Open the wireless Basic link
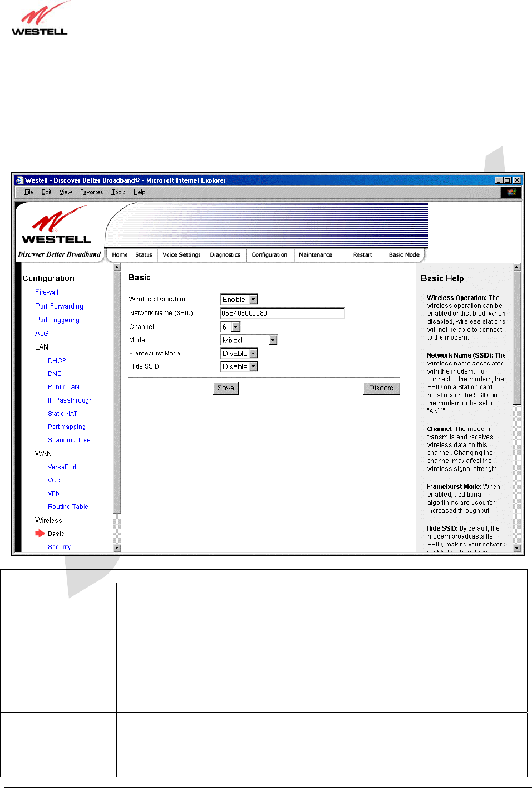Viewport: 532px width, 788px height. click(56, 534)
